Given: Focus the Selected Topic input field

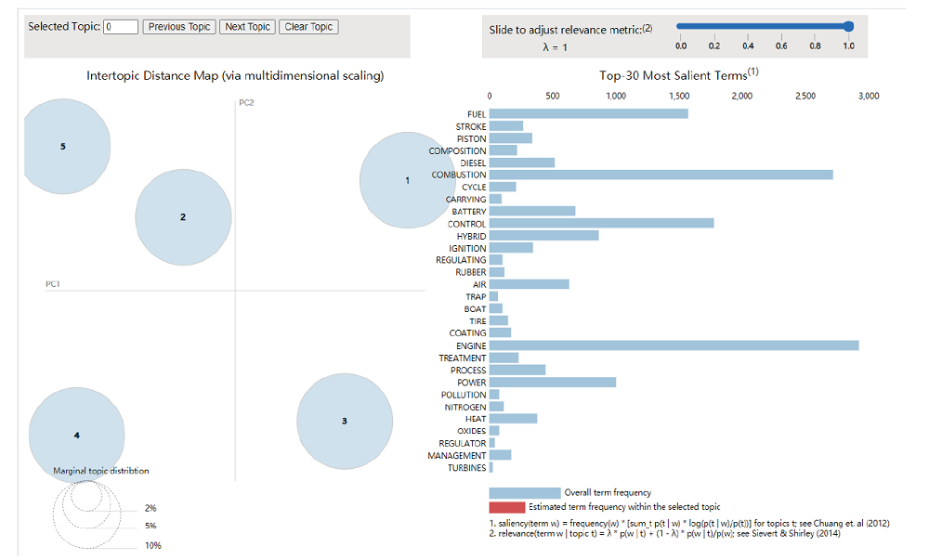Looking at the screenshot, I should [121, 27].
